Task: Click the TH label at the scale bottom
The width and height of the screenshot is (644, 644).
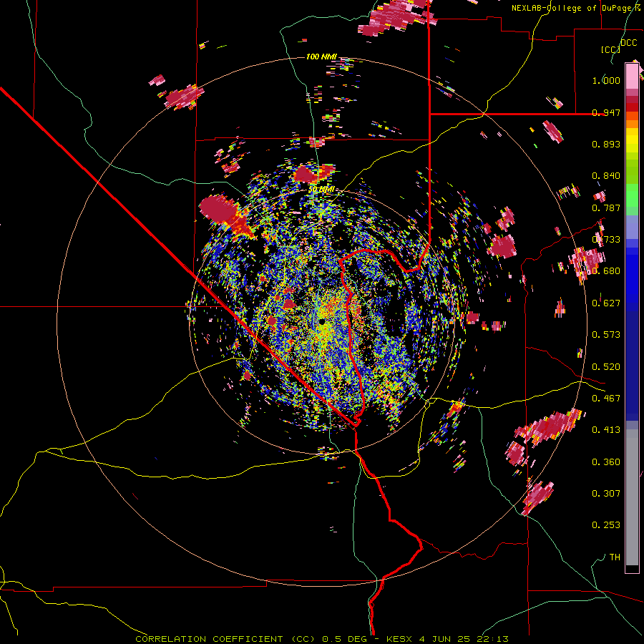Action: click(615, 557)
